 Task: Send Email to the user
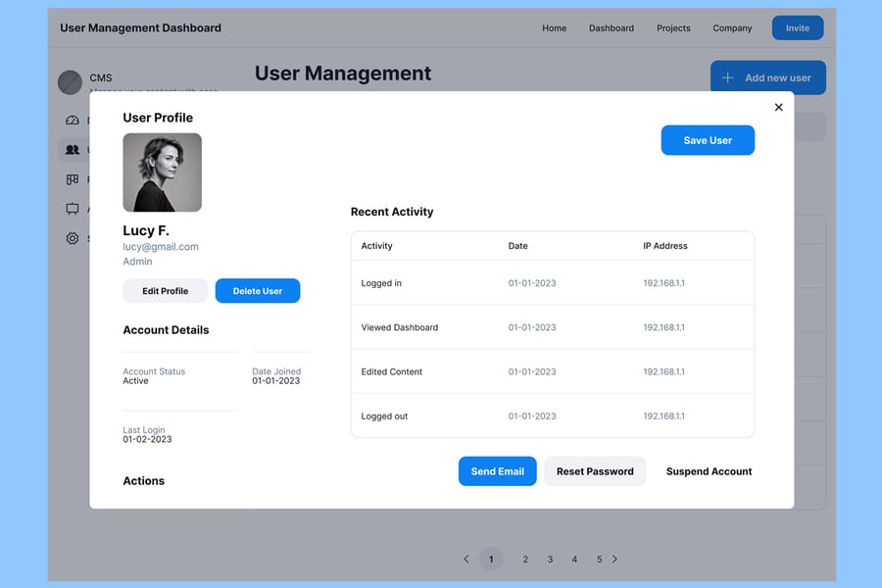(497, 471)
